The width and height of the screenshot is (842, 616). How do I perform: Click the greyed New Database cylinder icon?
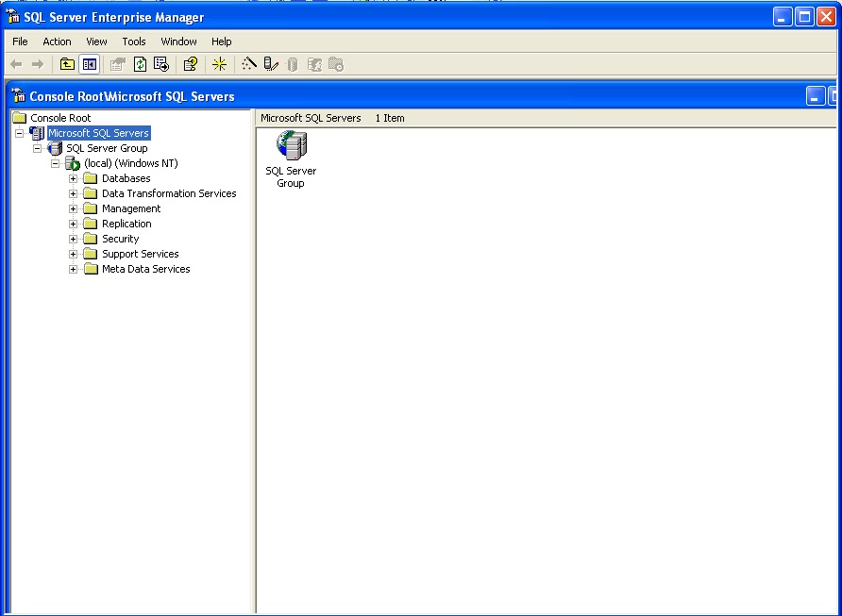(x=292, y=64)
